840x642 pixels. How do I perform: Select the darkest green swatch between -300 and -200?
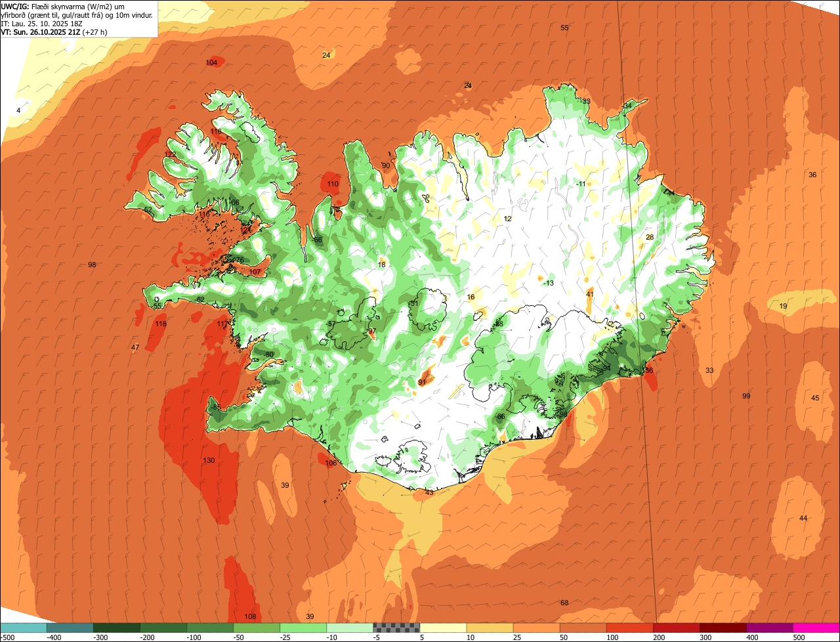click(117, 628)
